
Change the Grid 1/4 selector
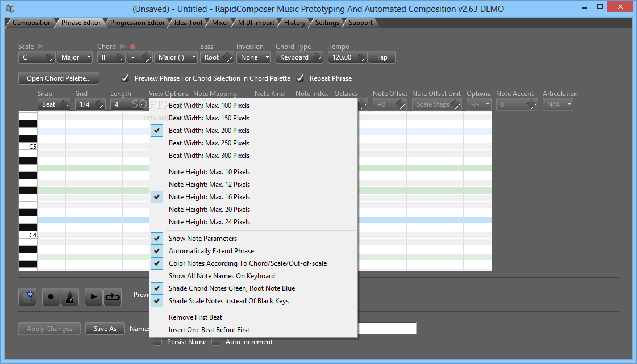90,104
